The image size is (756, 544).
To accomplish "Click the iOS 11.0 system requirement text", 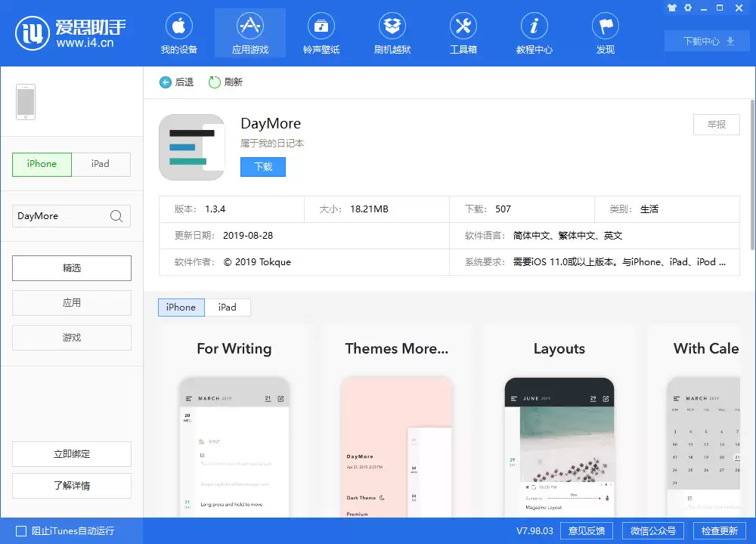I will 619,262.
